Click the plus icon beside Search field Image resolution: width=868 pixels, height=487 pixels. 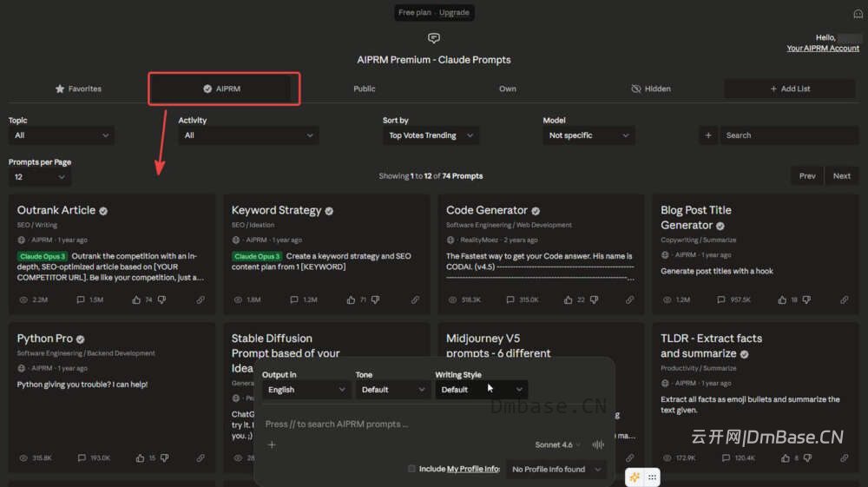[x=708, y=135]
